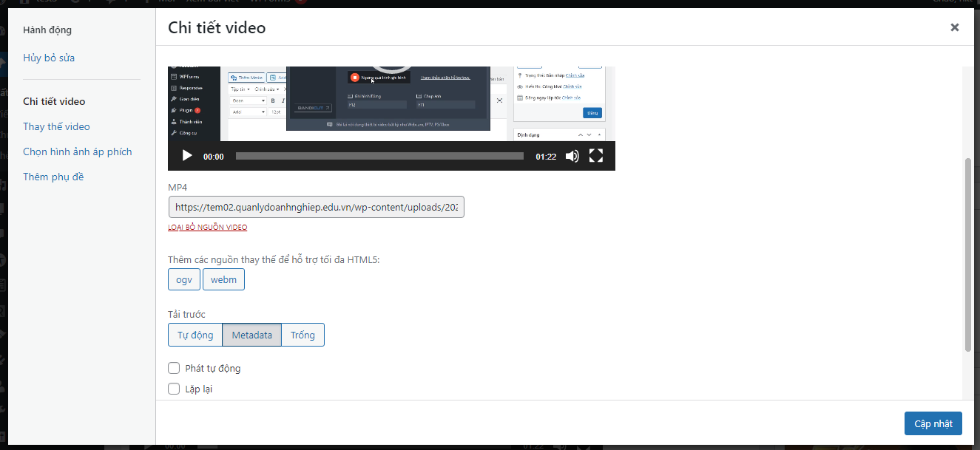This screenshot has width=980, height=450.
Task: Select Metadata preload option
Action: point(251,335)
